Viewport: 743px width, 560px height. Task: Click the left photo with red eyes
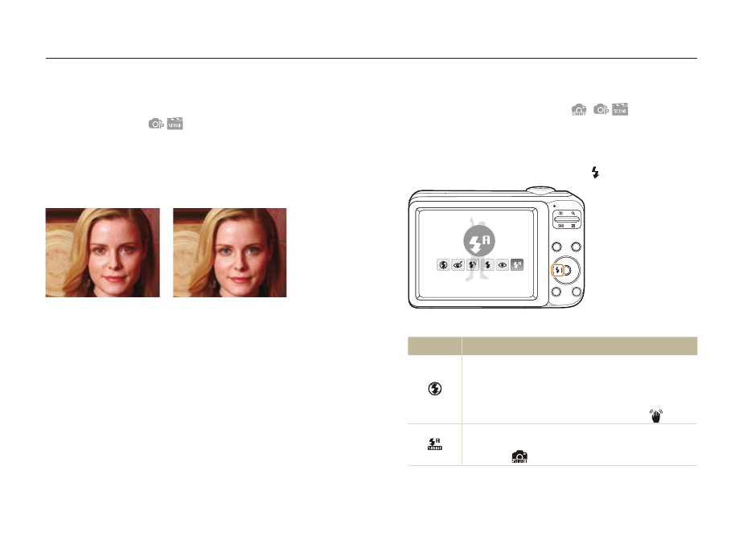[x=102, y=252]
